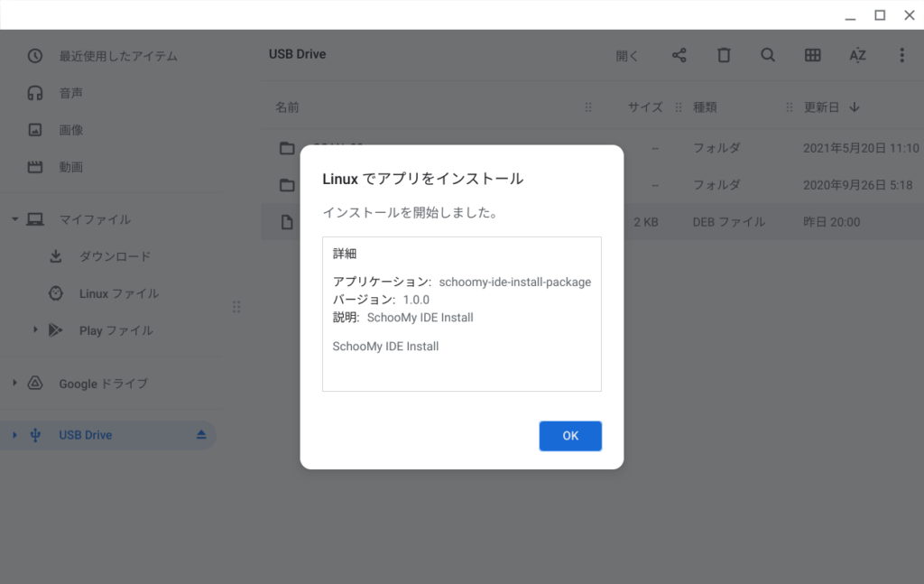This screenshot has height=584, width=924.
Task: Sort by Size (サイズ) column
Action: coord(645,107)
